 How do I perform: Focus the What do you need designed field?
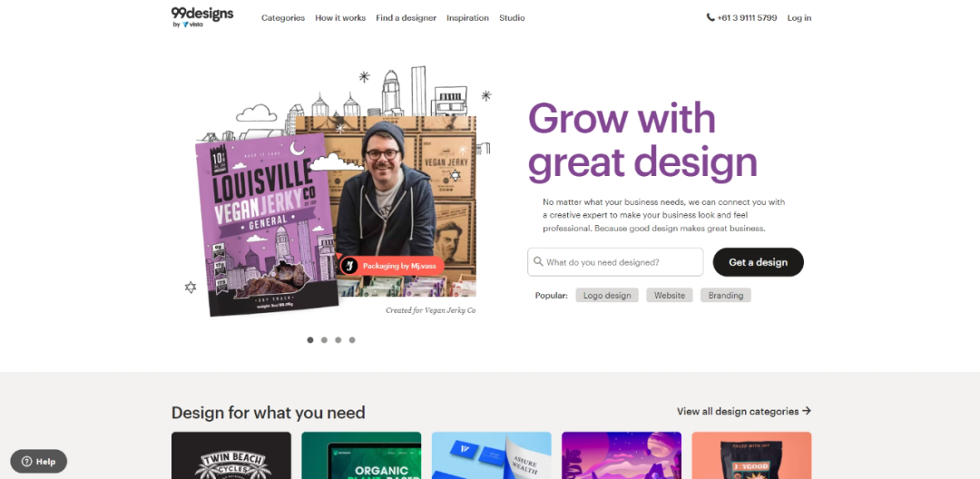point(615,262)
